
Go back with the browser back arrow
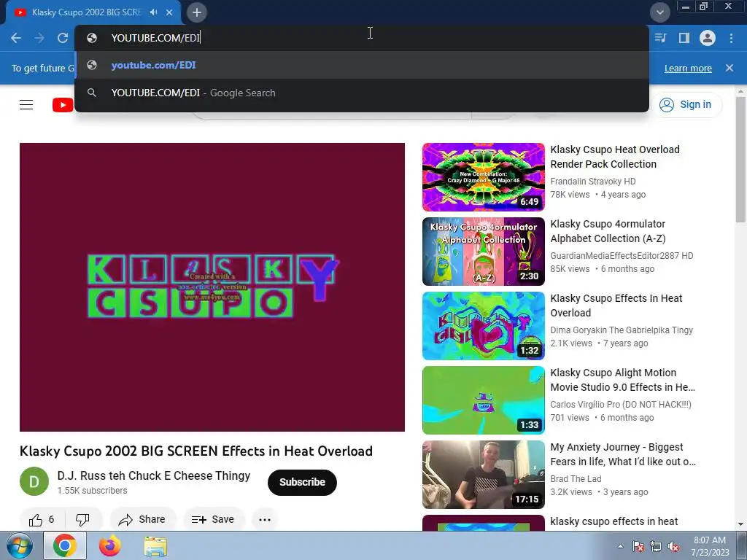16,38
